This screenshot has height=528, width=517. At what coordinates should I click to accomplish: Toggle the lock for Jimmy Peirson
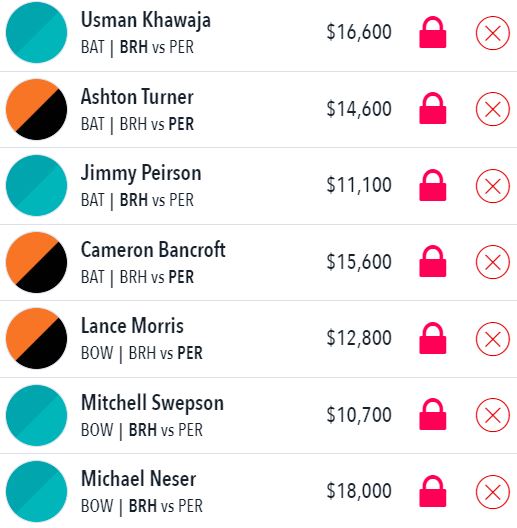[x=432, y=185]
